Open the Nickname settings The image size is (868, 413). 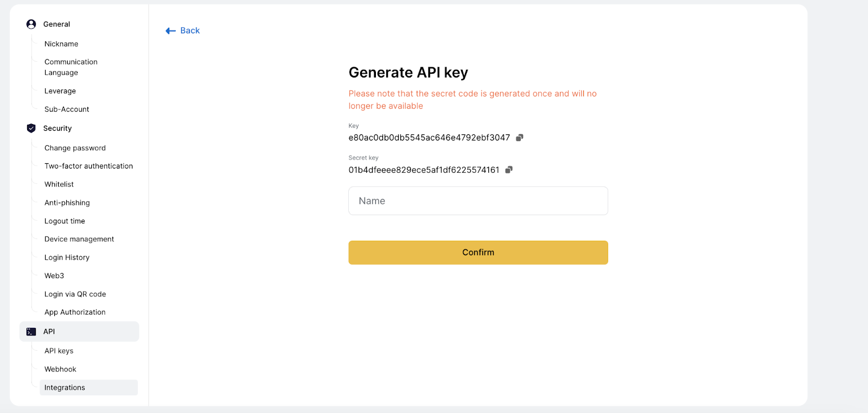click(61, 44)
